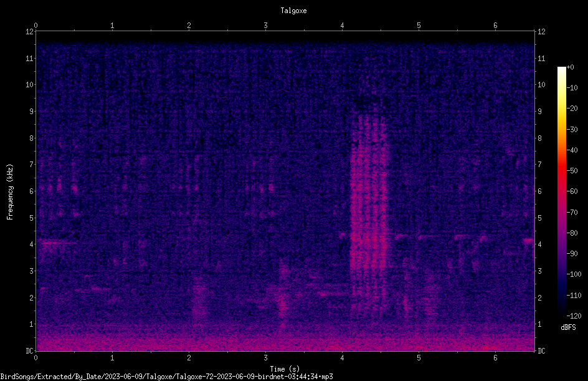Click the bright broadband burst after 4 seconds

[x=369, y=214]
